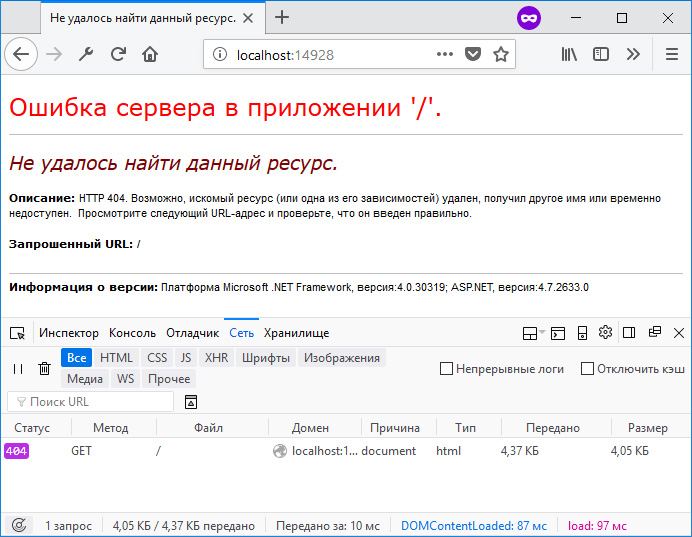
Task: Open devtools in separate window
Action: (654, 332)
